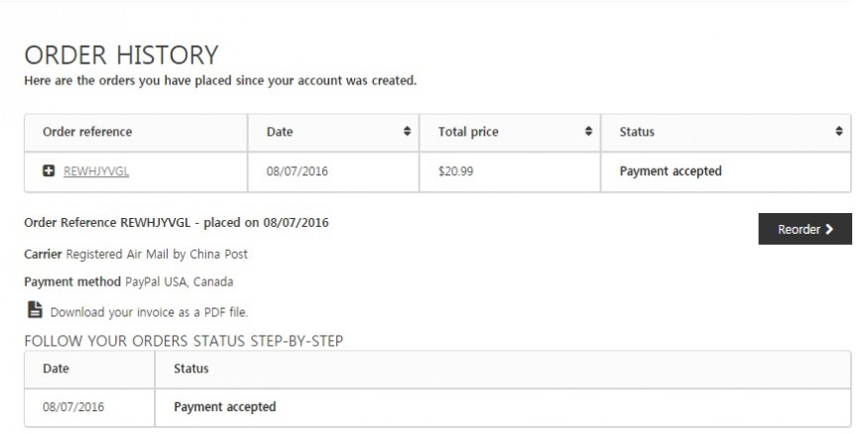Select the 08/07/2016 date cell in orders
868x434 pixels.
click(x=333, y=172)
